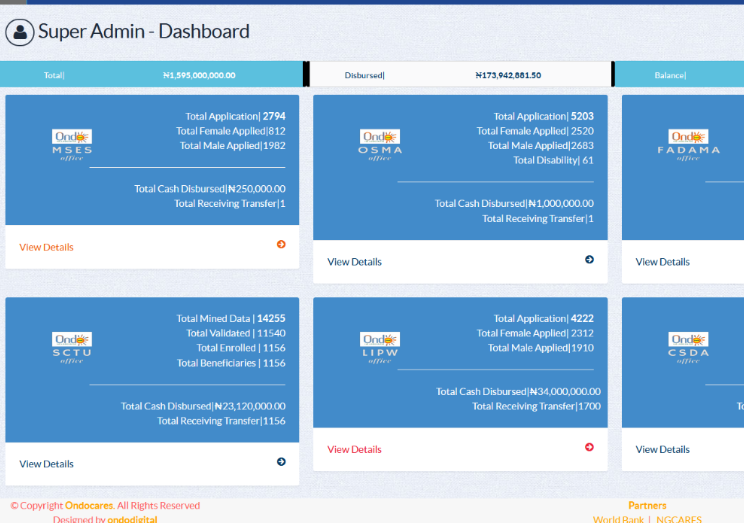This screenshot has width=744, height=523.
Task: Click the arrow icon on SCTU card
Action: tap(281, 461)
